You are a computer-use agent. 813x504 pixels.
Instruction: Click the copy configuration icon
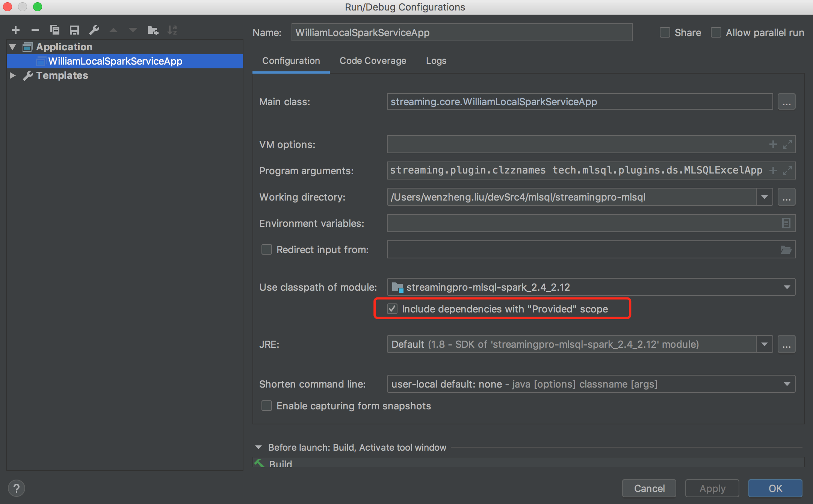(55, 30)
